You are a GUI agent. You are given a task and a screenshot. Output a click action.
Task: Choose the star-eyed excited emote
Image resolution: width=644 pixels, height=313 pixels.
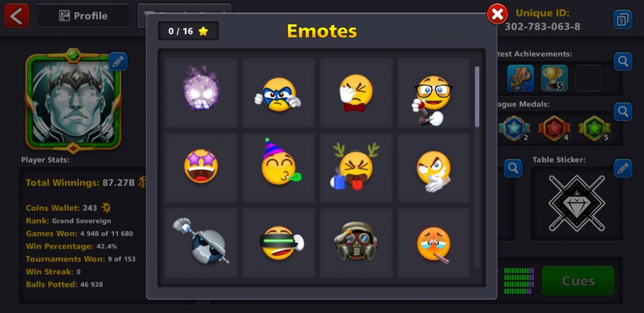[x=201, y=167]
